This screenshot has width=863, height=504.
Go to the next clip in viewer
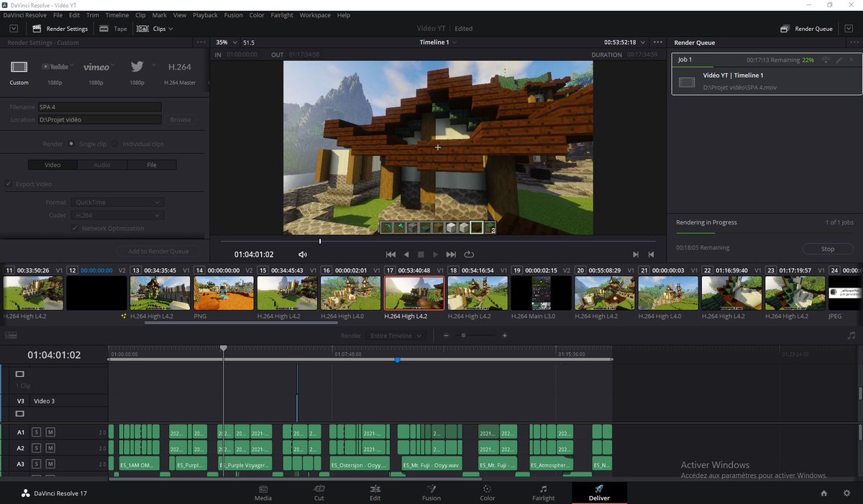(636, 255)
